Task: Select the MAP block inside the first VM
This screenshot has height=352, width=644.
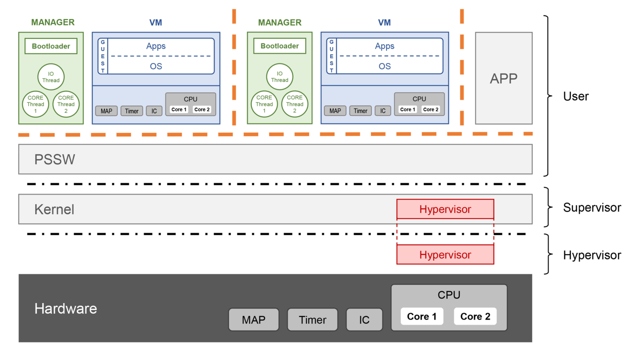Action: point(106,110)
